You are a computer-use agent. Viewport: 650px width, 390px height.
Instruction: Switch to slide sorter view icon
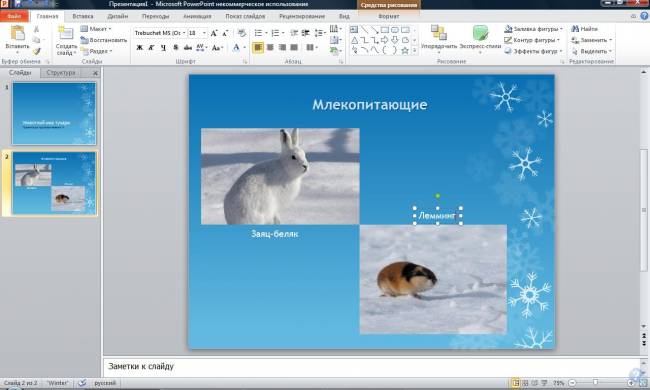click(525, 383)
